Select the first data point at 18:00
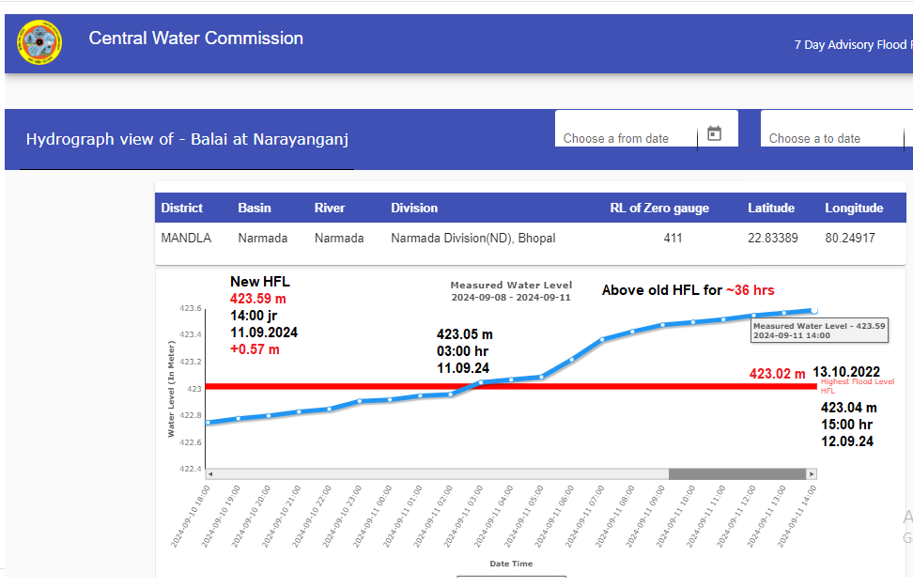The width and height of the screenshot is (913, 588). pos(208,423)
